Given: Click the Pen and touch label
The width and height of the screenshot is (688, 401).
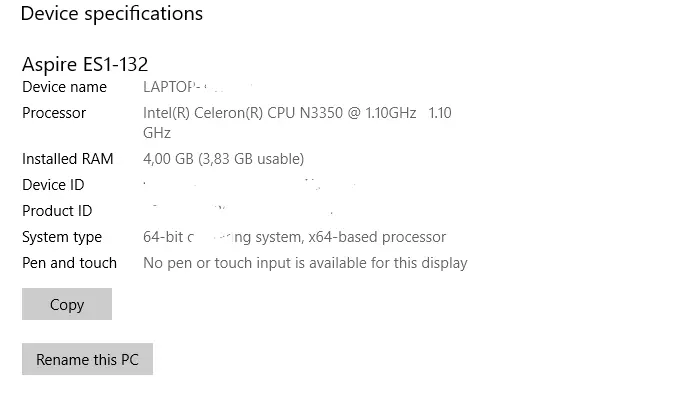Looking at the screenshot, I should tap(69, 263).
